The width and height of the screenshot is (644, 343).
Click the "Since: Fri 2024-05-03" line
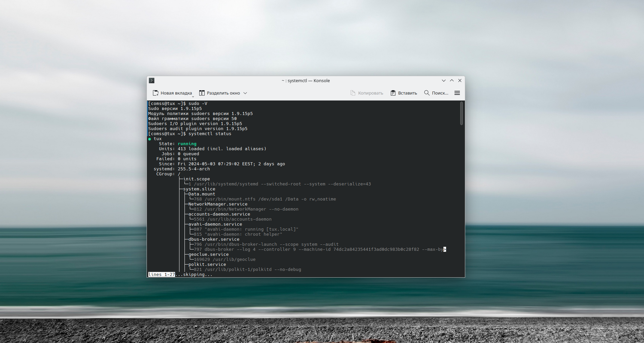[222, 164]
